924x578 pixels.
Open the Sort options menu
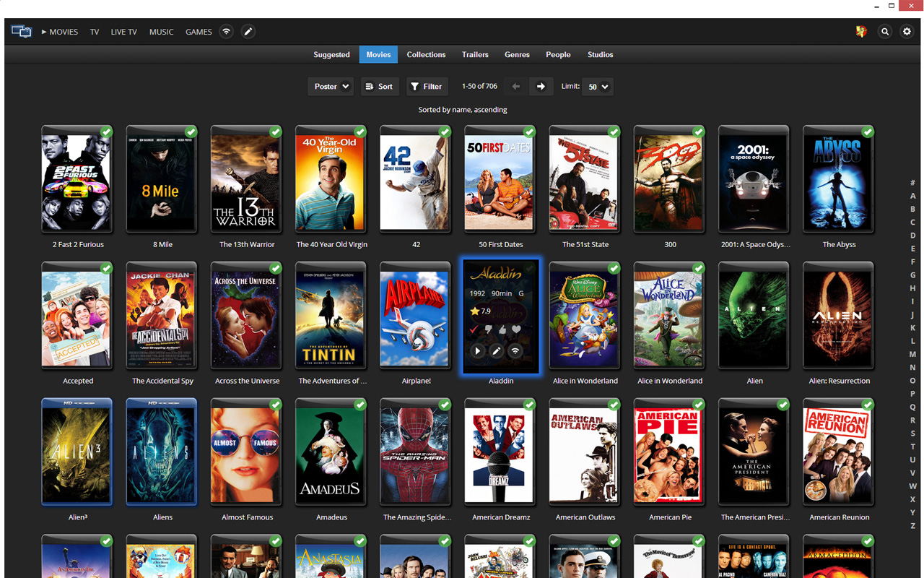tap(380, 87)
